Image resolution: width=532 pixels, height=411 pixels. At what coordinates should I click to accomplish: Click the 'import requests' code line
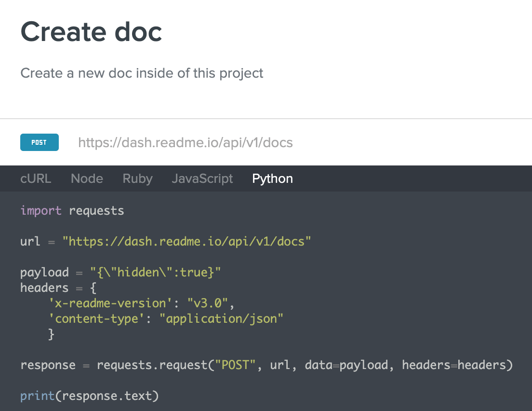72,211
